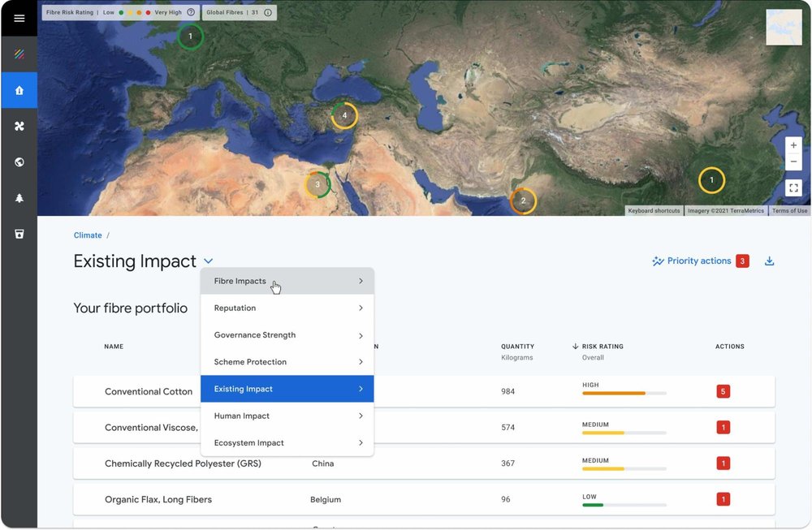This screenshot has height=530, width=812.
Task: Click the info circle next to Global Fibres 31
Action: [268, 12]
